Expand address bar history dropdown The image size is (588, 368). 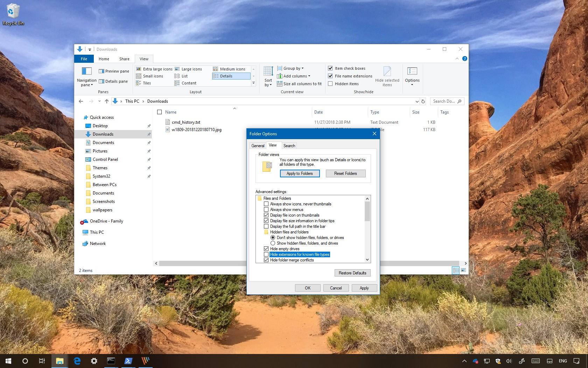tap(417, 101)
